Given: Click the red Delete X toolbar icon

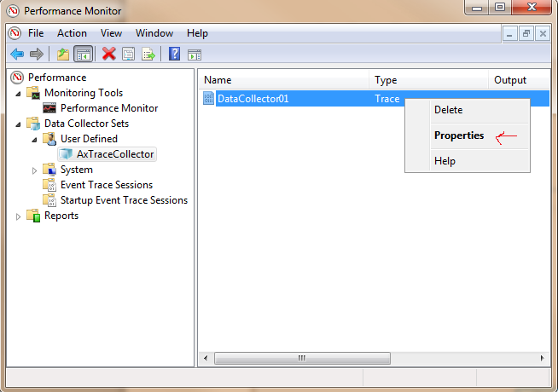Looking at the screenshot, I should [109, 54].
